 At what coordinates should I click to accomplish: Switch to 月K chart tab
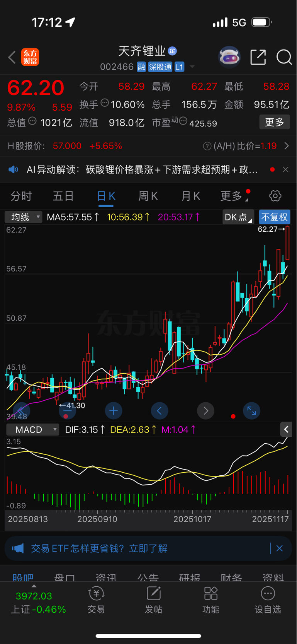pyautogui.click(x=191, y=196)
